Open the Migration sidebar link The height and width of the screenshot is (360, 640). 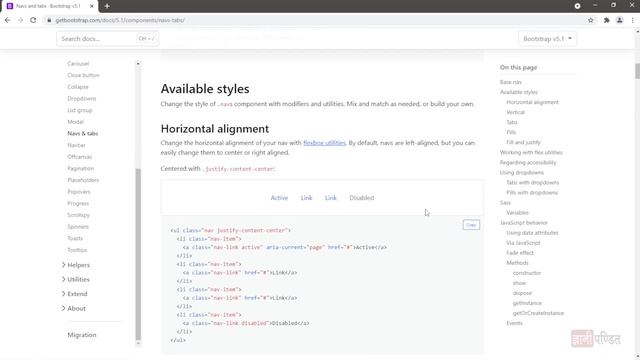[82, 335]
